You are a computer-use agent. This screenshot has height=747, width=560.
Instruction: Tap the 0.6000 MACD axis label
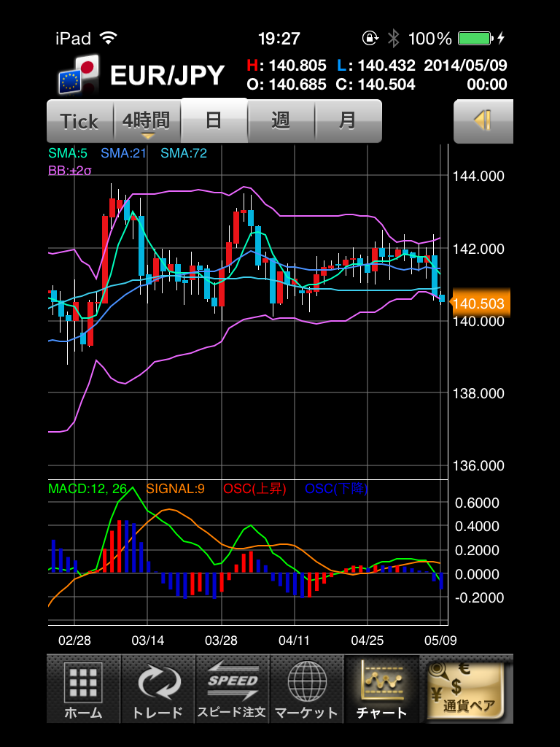pyautogui.click(x=477, y=503)
